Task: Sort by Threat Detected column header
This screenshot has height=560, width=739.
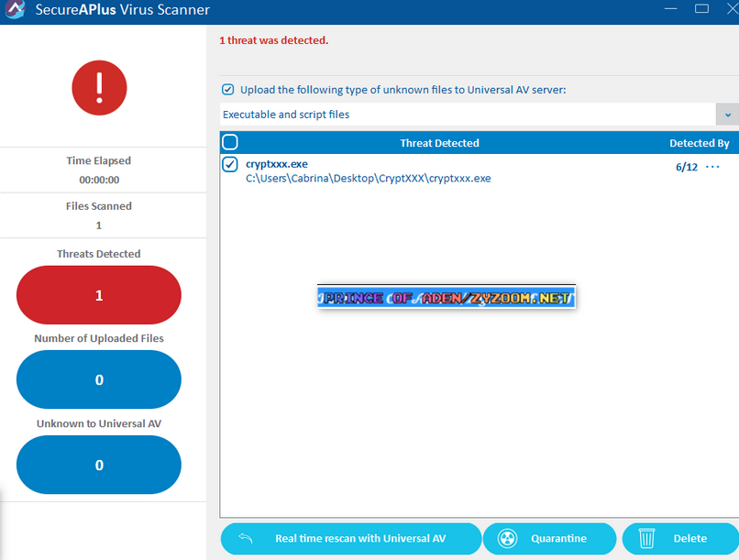Action: click(x=439, y=143)
